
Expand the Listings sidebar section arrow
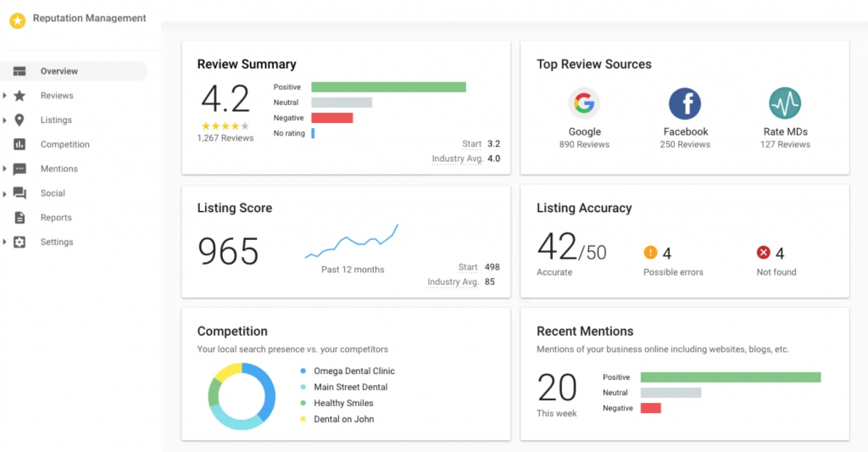tap(5, 120)
